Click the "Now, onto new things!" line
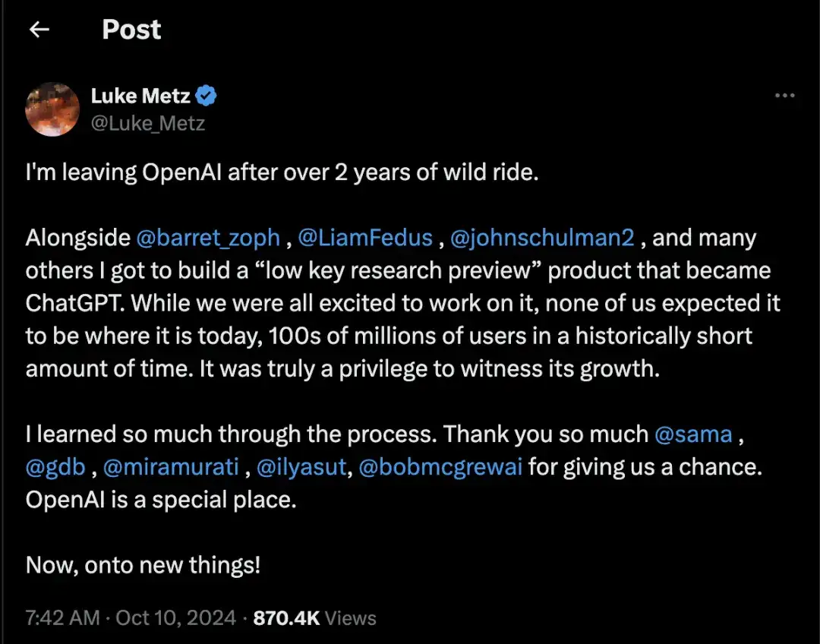Image resolution: width=820 pixels, height=644 pixels. tap(143, 565)
